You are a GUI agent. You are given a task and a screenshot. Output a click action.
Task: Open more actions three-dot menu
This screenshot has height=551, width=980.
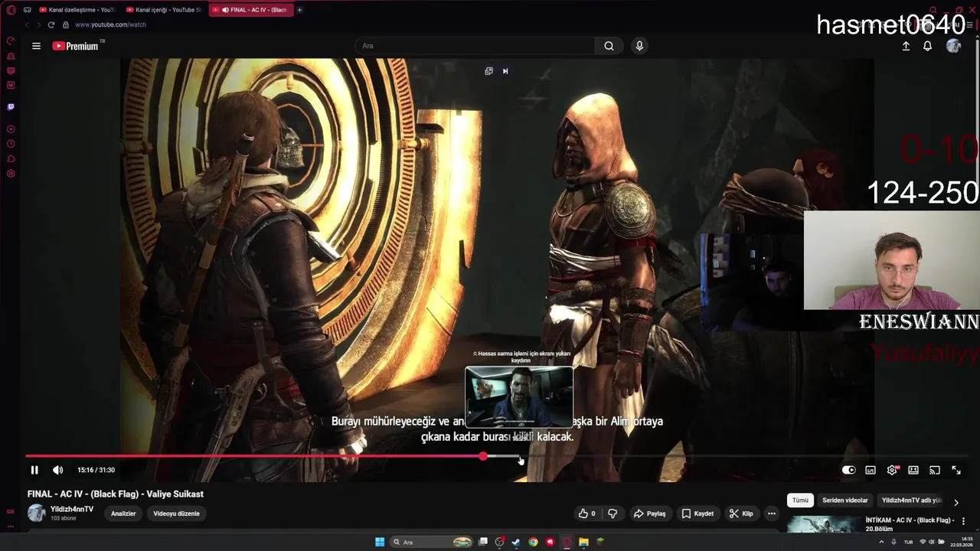[x=772, y=514]
